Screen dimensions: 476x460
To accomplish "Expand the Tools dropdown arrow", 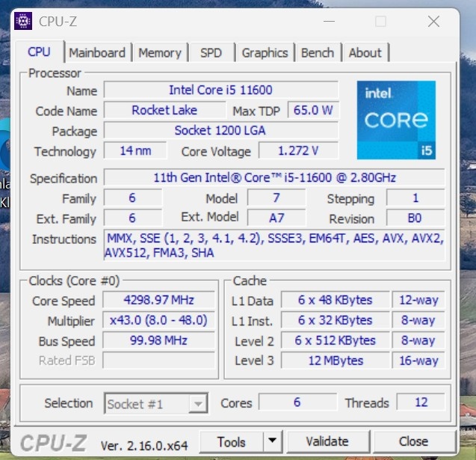I will [x=273, y=441].
